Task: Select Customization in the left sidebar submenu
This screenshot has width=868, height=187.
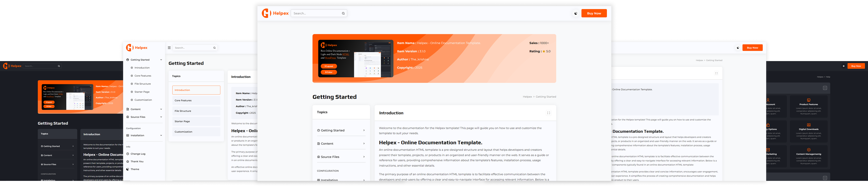Action: (x=143, y=100)
